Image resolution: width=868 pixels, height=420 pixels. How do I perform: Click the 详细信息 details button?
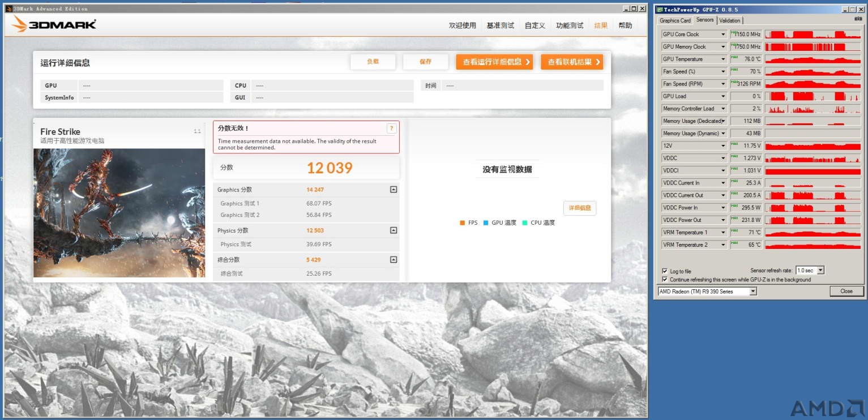pyautogui.click(x=580, y=208)
